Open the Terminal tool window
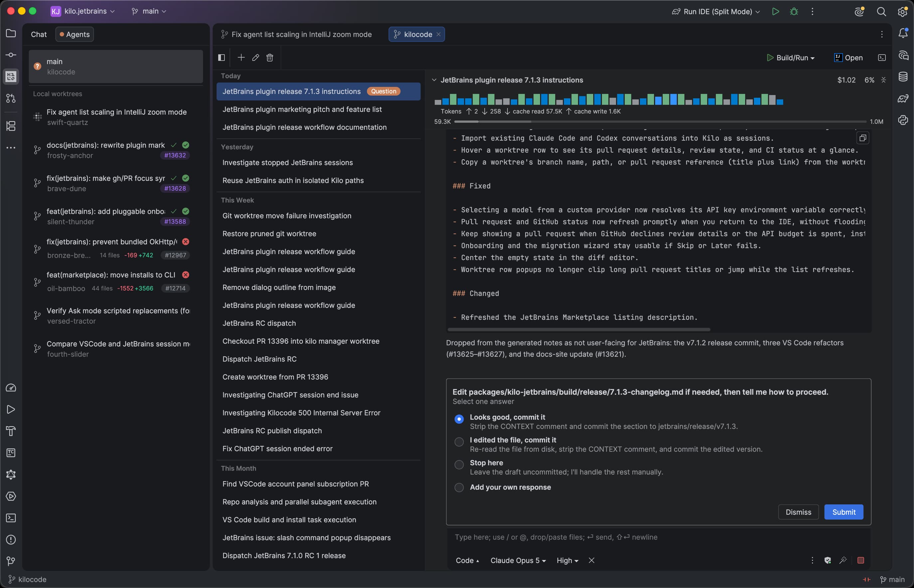914x588 pixels. click(x=11, y=518)
